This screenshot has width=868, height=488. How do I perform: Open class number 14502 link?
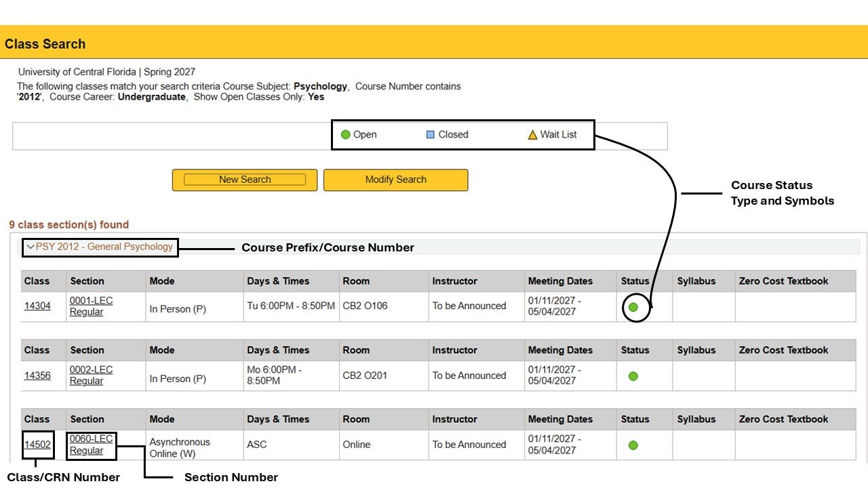(37, 445)
